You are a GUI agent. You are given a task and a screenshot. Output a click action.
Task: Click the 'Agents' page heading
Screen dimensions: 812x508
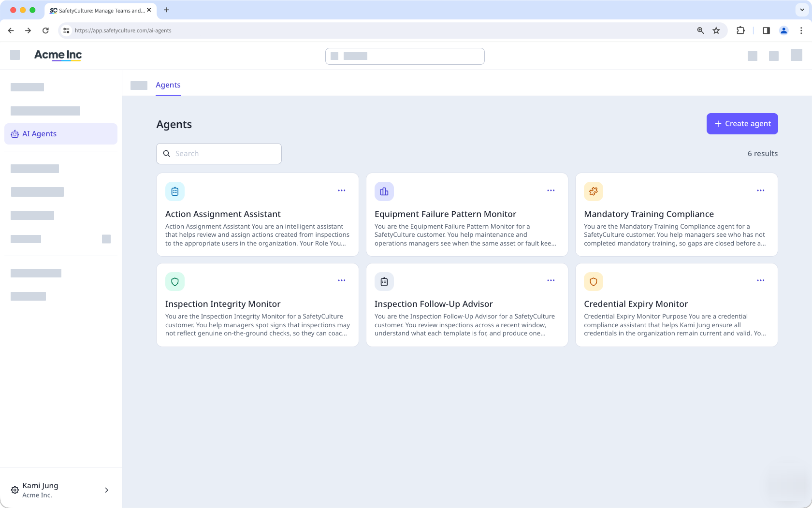coord(174,125)
